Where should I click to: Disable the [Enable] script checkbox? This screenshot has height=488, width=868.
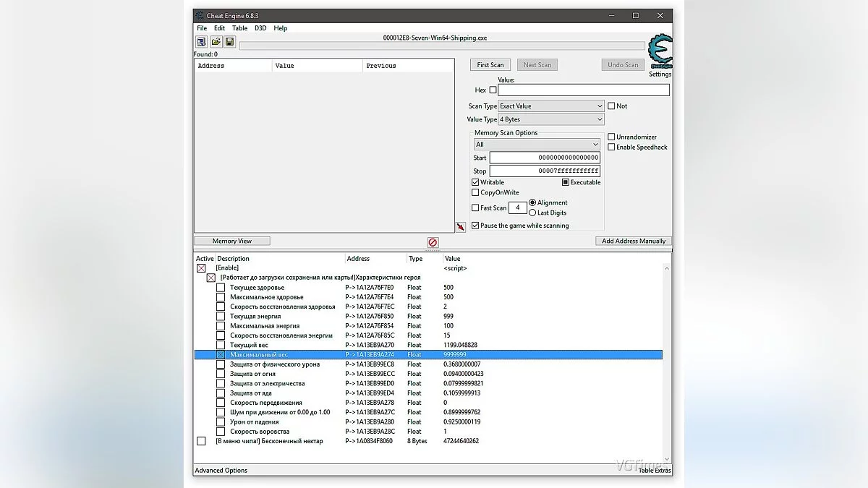coord(201,268)
